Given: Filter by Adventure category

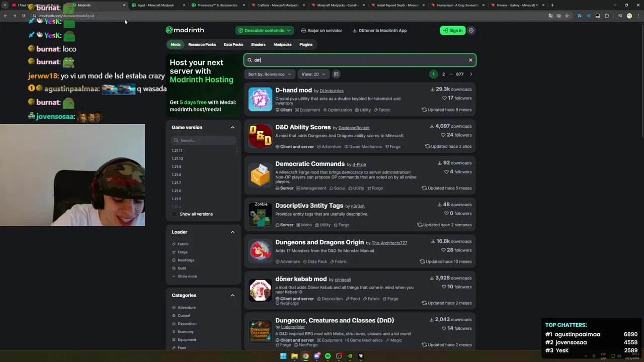Looking at the screenshot, I should point(184,307).
